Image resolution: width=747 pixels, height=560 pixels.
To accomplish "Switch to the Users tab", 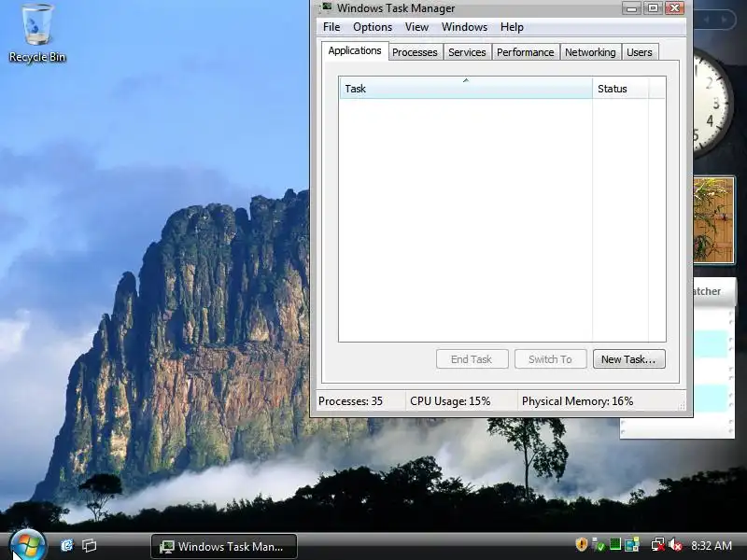I will [x=640, y=52].
